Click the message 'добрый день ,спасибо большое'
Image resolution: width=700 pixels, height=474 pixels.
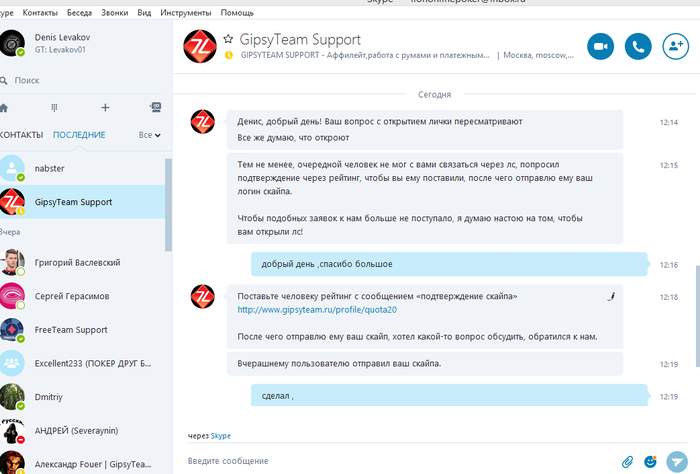449,264
